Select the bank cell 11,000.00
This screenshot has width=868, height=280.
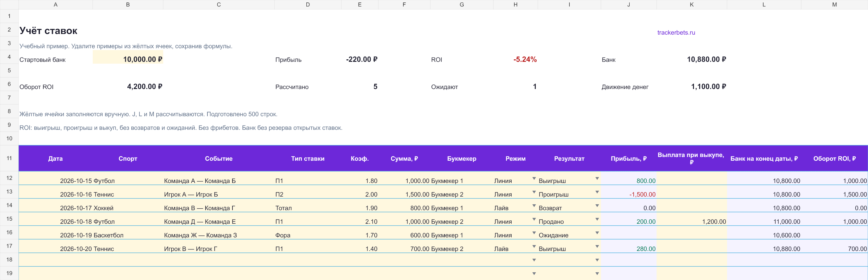coord(764,219)
